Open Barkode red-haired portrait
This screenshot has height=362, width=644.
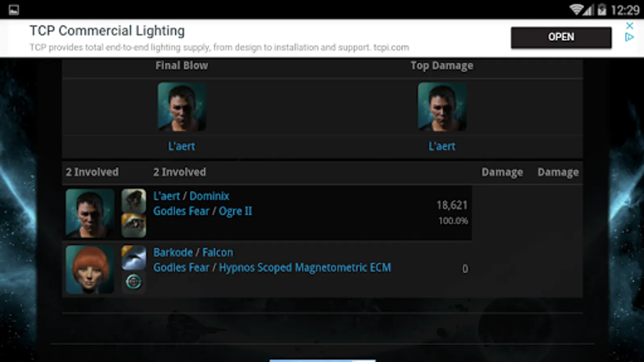(90, 269)
